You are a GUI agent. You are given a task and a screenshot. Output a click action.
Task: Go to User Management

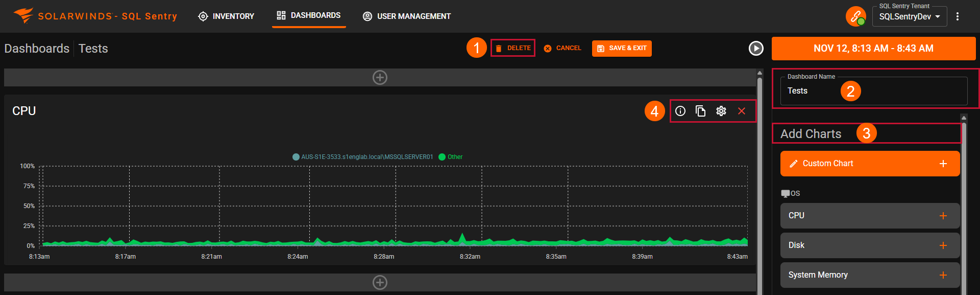(x=407, y=16)
